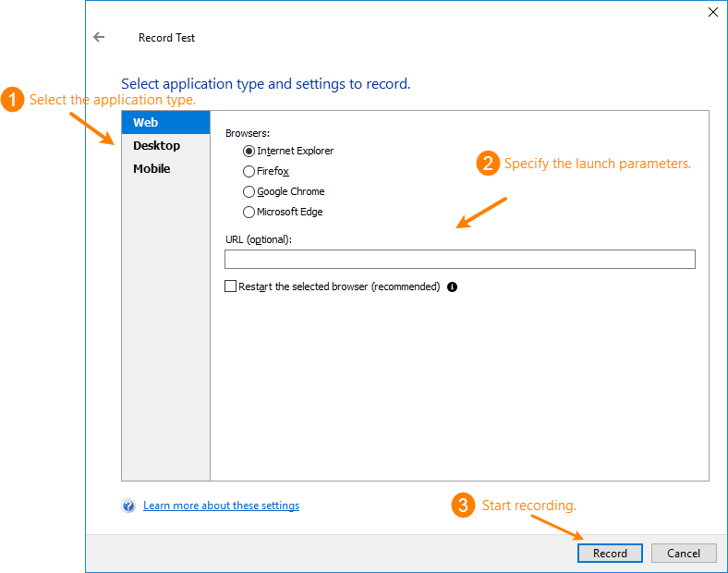Select the Google Chrome radio button
728x573 pixels.
(x=249, y=191)
